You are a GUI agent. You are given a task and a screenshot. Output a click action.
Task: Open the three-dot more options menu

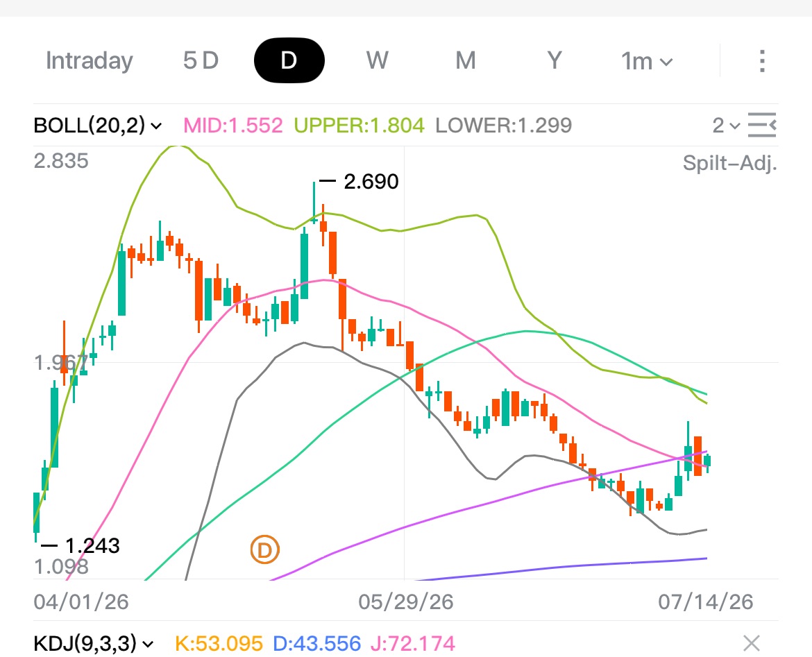(x=762, y=61)
